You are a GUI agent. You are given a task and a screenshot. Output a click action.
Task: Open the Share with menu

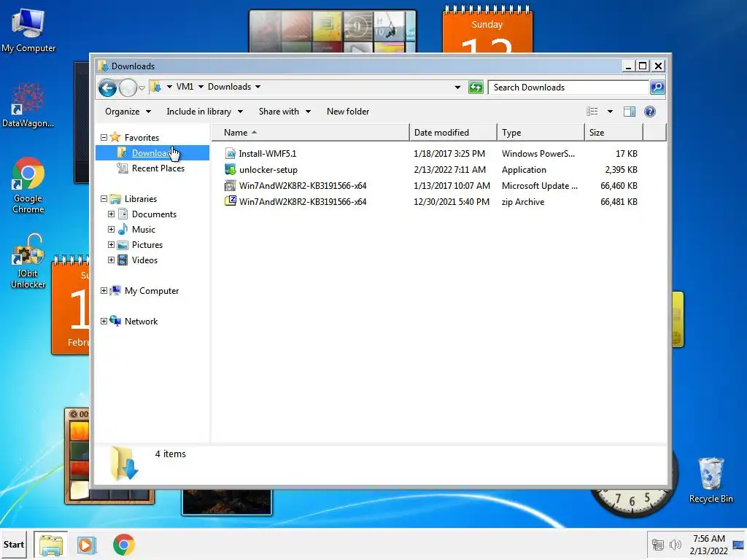click(285, 112)
